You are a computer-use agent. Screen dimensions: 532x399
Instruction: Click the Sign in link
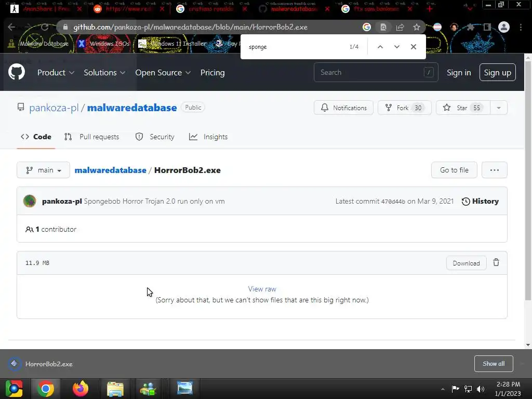[x=459, y=73]
